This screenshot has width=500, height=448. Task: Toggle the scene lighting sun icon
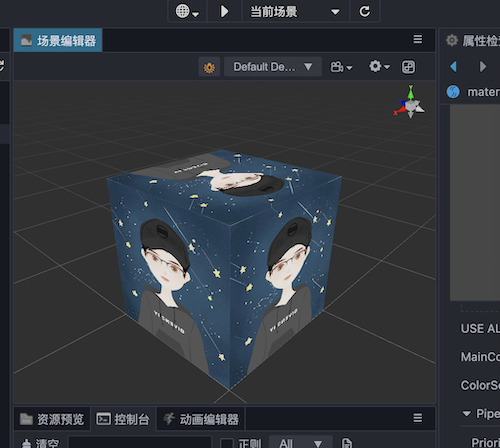point(209,67)
